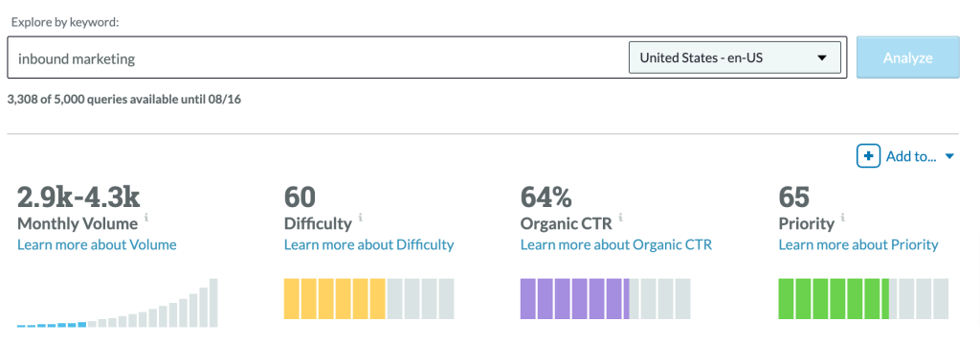Click the Analyze button
Image resolution: width=980 pixels, height=345 pixels.
click(907, 57)
